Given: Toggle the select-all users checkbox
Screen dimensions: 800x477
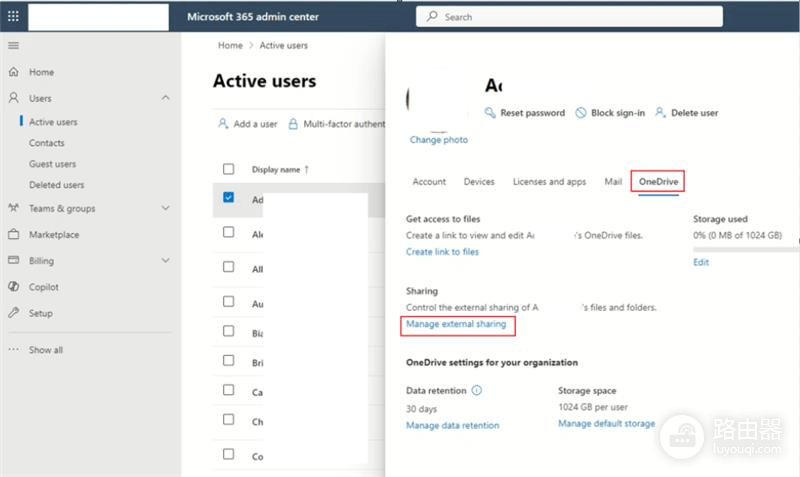Looking at the screenshot, I should click(x=229, y=169).
